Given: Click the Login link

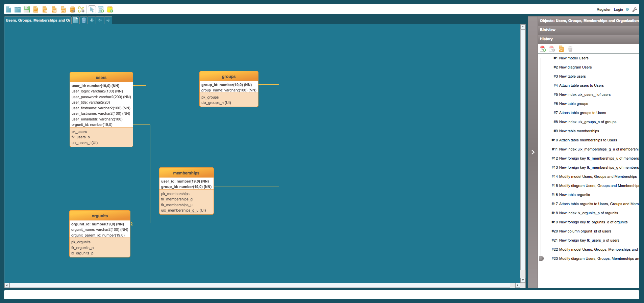Looking at the screenshot, I should pos(618,9).
